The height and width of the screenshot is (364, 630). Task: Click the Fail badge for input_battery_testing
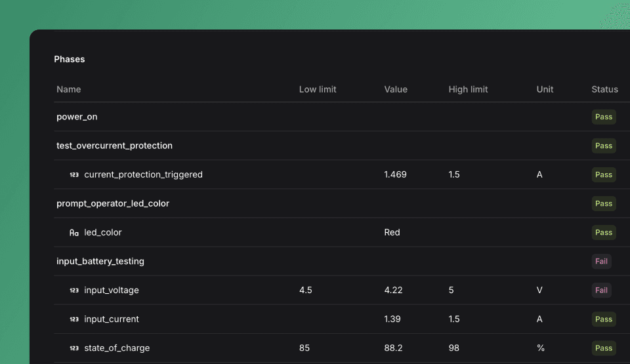602,262
